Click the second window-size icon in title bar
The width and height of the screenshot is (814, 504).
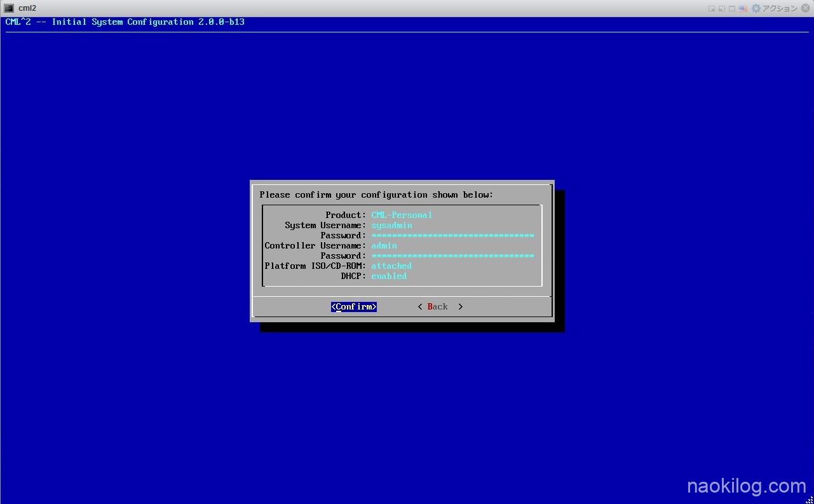point(722,9)
